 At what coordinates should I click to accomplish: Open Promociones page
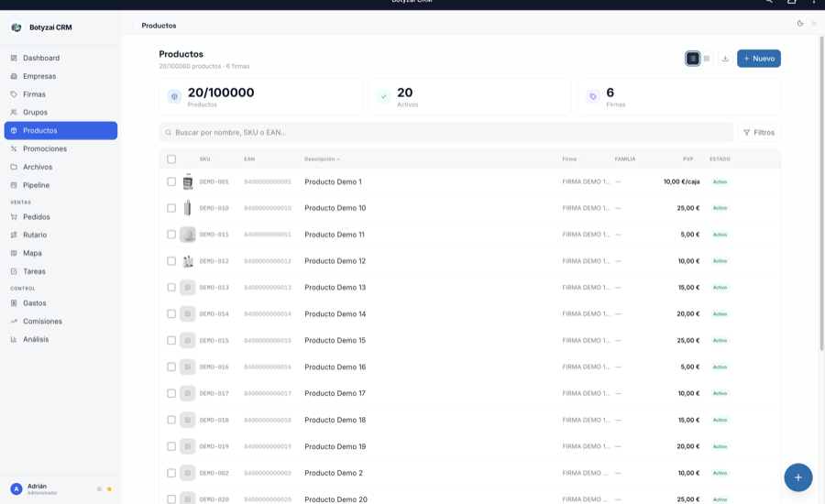click(x=60, y=148)
